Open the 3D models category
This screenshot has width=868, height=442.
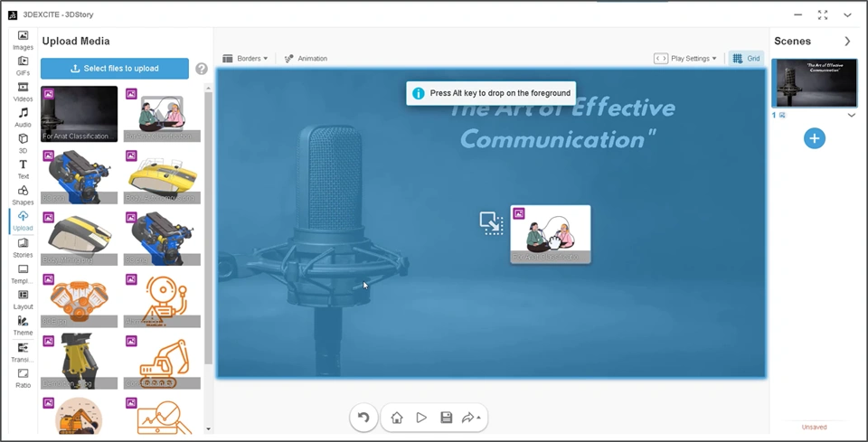(x=23, y=144)
